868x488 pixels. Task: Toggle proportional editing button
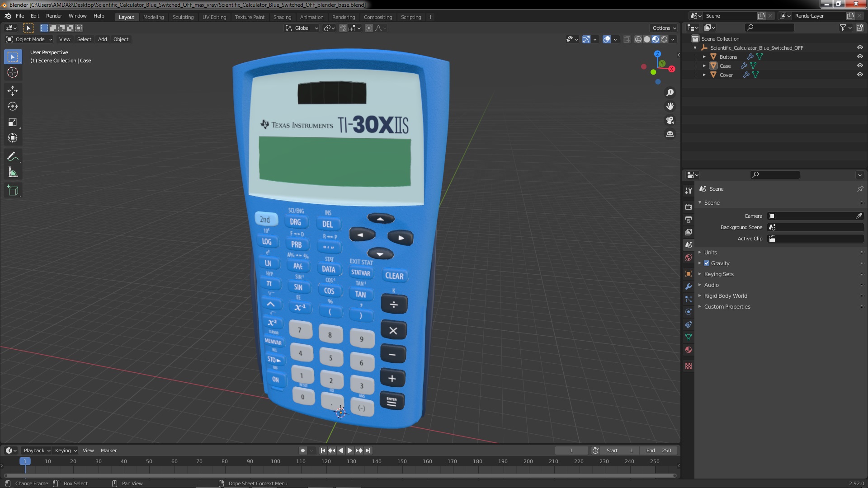[x=369, y=28]
